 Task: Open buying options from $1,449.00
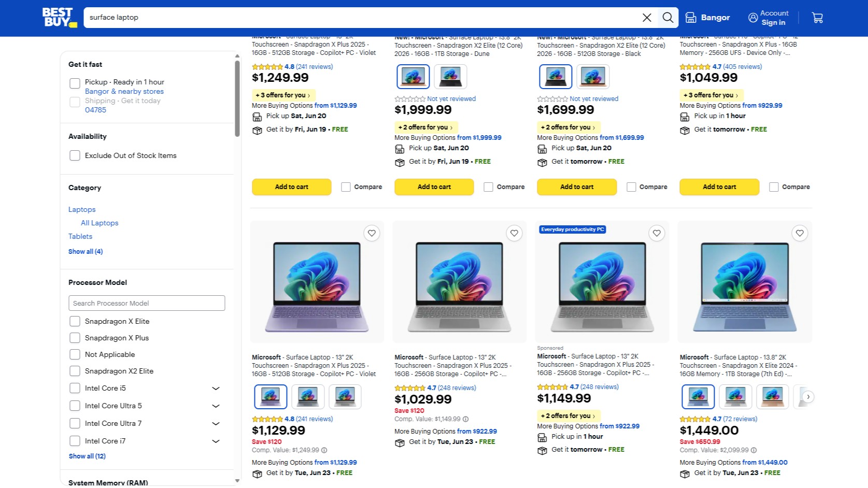click(765, 463)
